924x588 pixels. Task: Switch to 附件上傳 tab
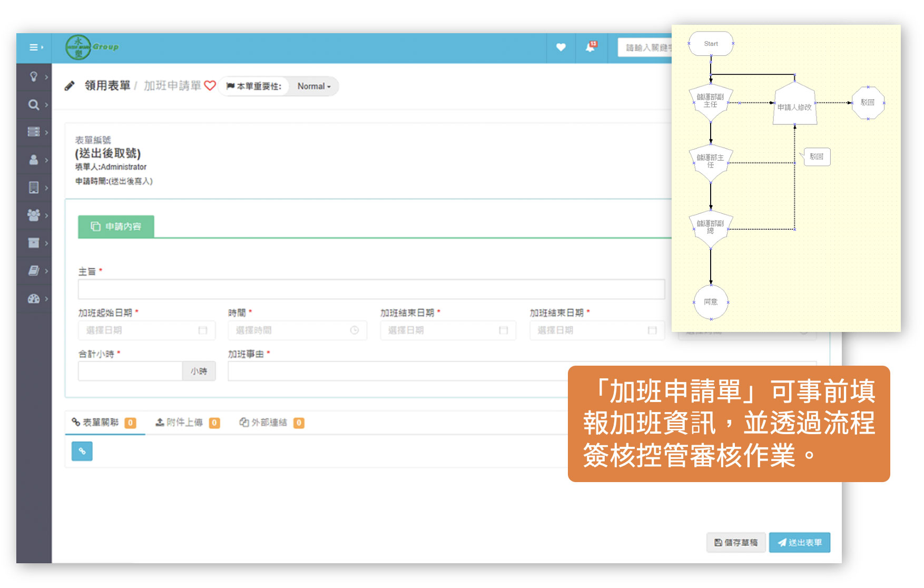(187, 423)
